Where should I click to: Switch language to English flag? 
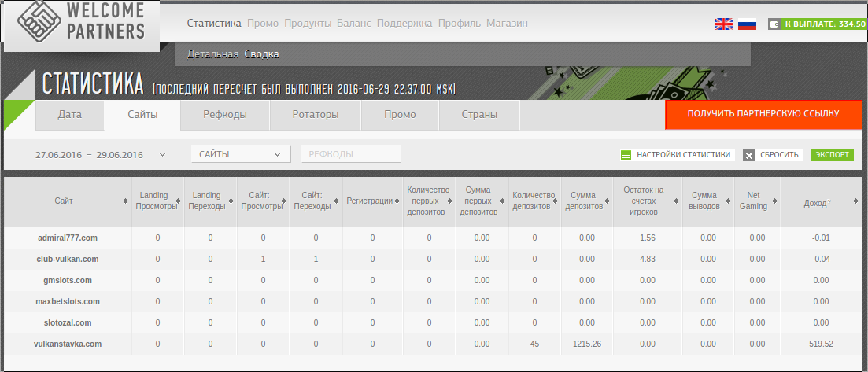coord(723,24)
